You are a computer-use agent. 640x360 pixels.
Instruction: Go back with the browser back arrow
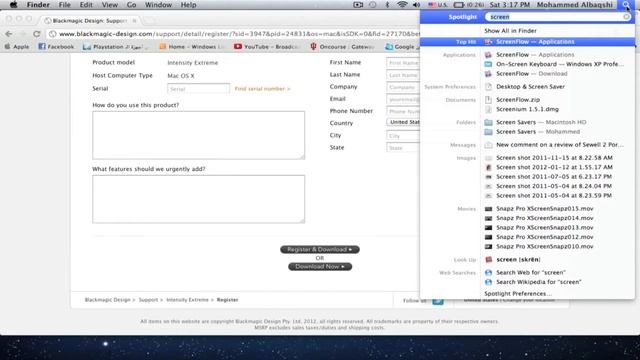pyautogui.click(x=9, y=34)
